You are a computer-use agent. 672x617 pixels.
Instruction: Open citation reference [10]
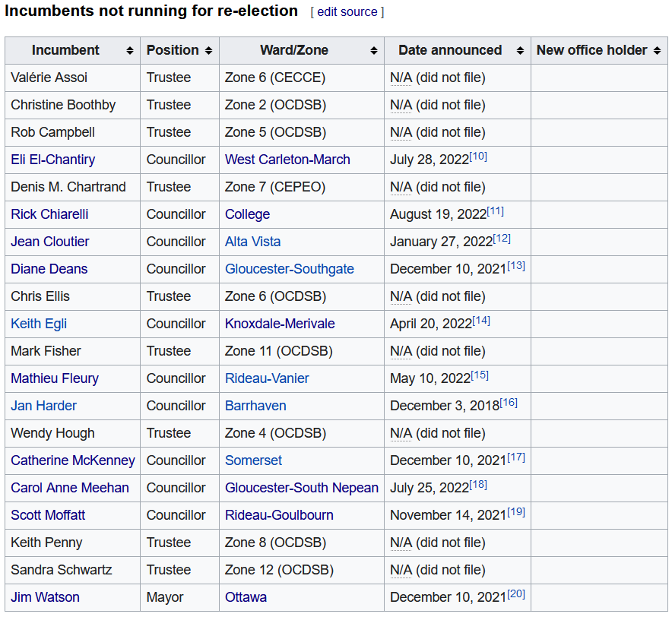point(478,157)
